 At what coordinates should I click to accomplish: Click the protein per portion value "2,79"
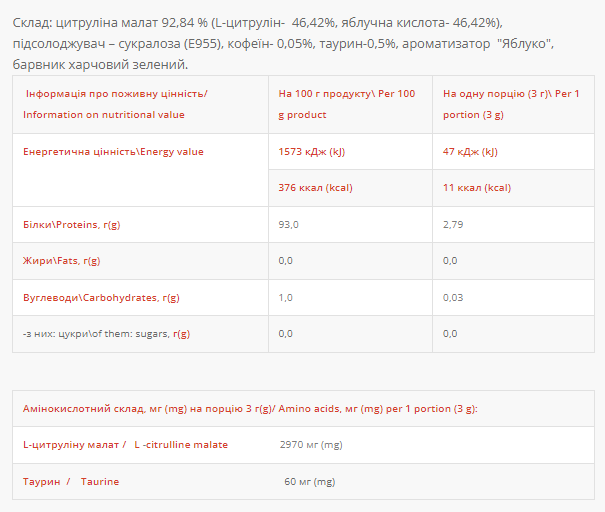click(454, 225)
